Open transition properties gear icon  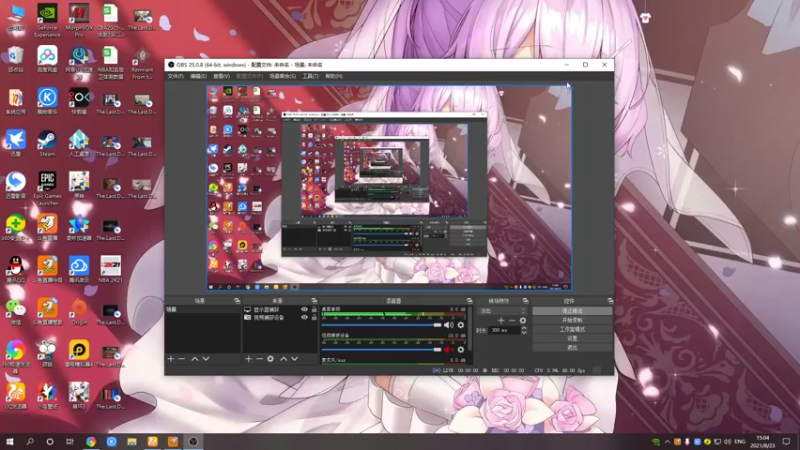(522, 320)
